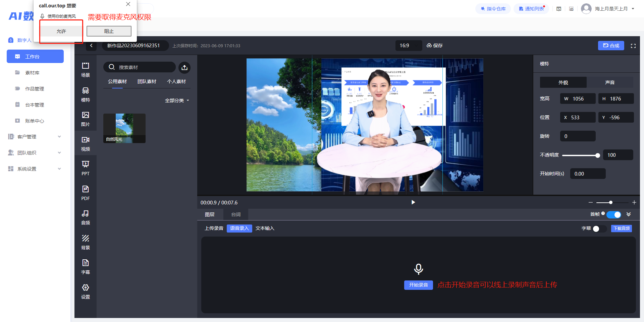The image size is (644, 322).
Task: Click the back arrow beside project title
Action: coord(91,46)
